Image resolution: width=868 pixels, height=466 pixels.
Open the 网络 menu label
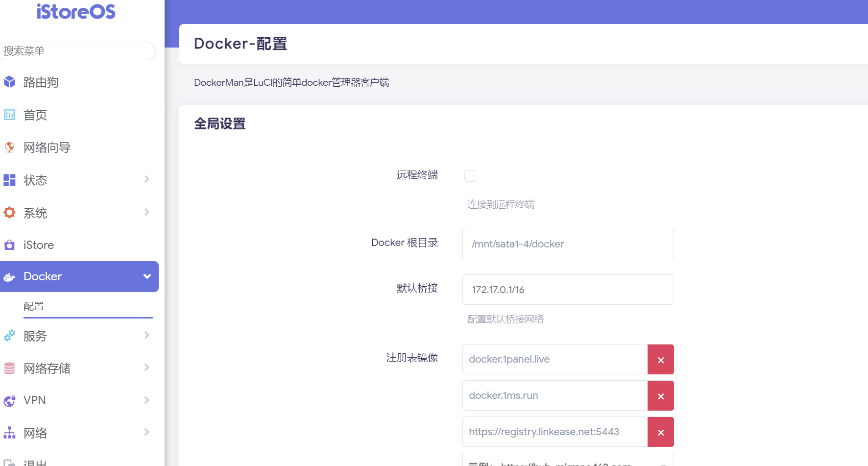click(x=35, y=433)
